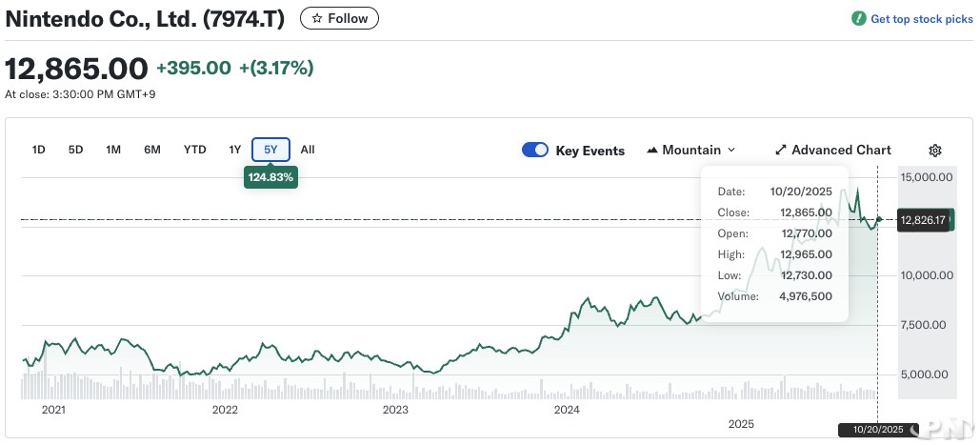Select the 5Y time range
The image size is (980, 445).
pos(270,150)
